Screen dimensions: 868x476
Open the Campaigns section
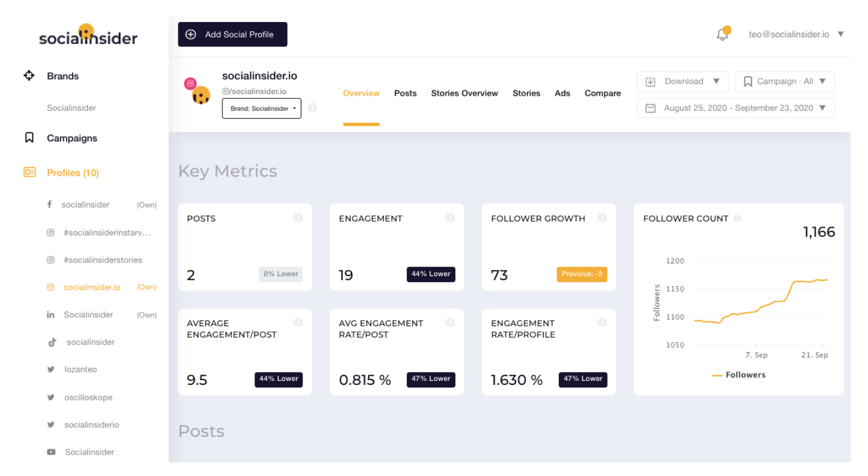[x=72, y=138]
